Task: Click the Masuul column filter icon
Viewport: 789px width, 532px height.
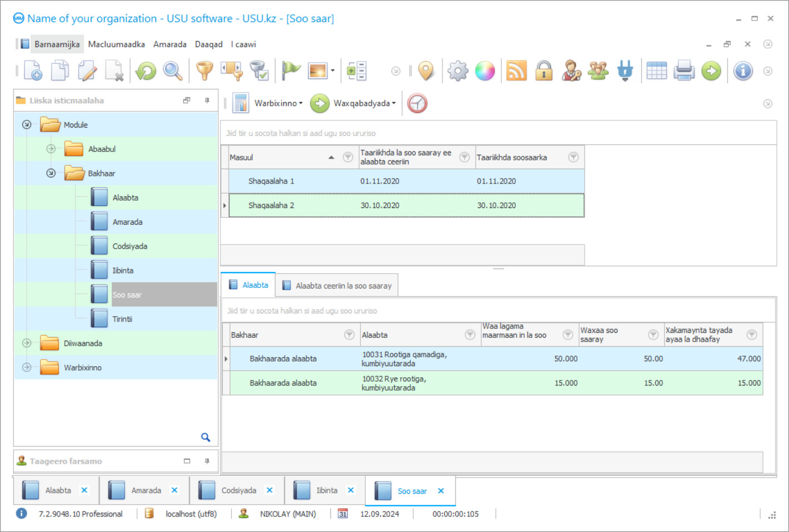Action: [x=348, y=158]
